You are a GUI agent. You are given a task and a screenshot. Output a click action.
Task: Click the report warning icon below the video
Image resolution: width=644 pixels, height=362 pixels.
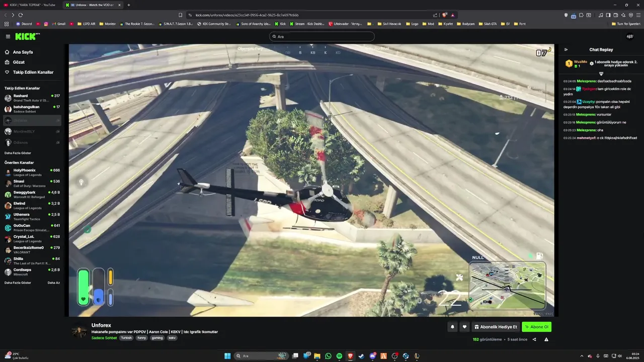(546, 339)
